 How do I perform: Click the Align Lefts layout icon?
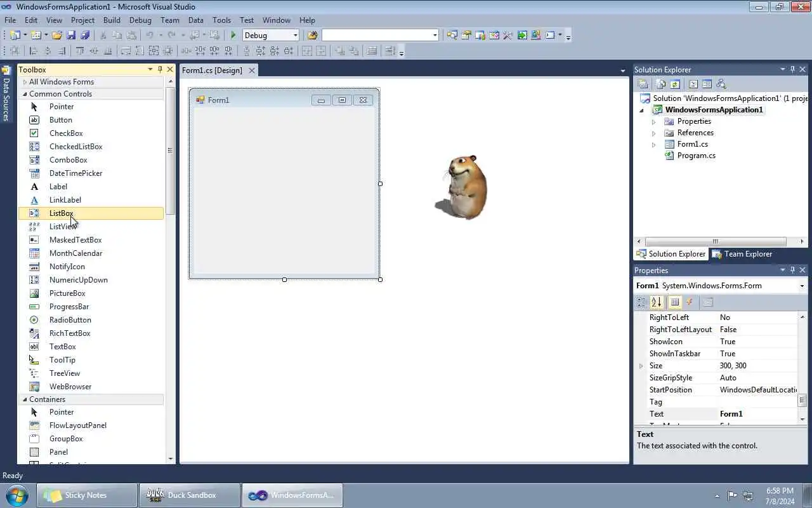pos(33,51)
